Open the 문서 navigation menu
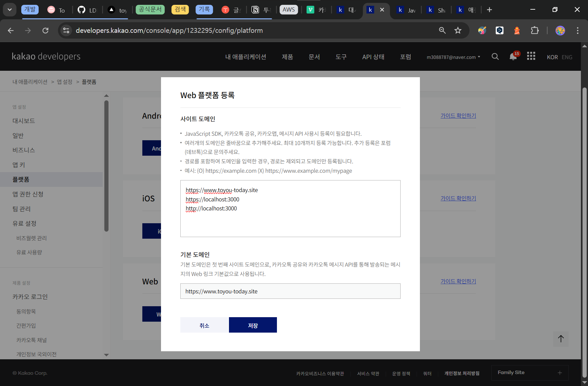588x386 pixels. coord(314,57)
